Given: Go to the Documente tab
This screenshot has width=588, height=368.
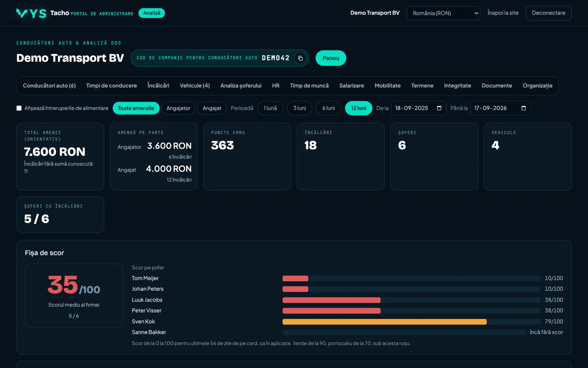Looking at the screenshot, I should pyautogui.click(x=497, y=86).
